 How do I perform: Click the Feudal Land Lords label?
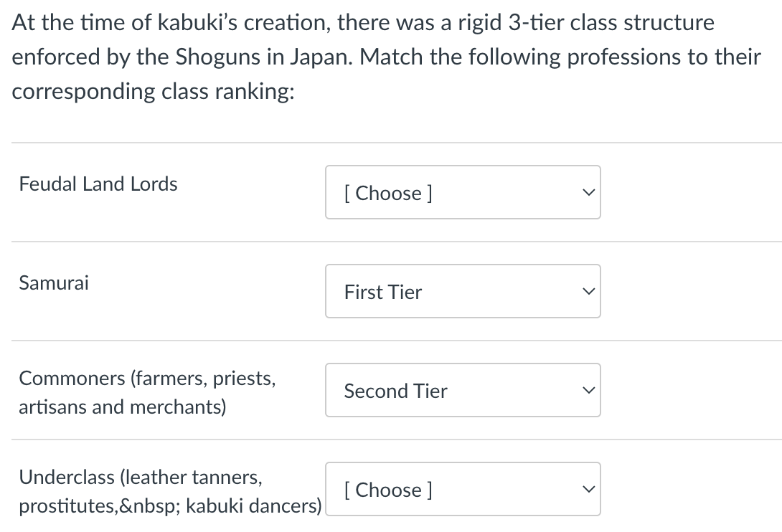pos(98,184)
